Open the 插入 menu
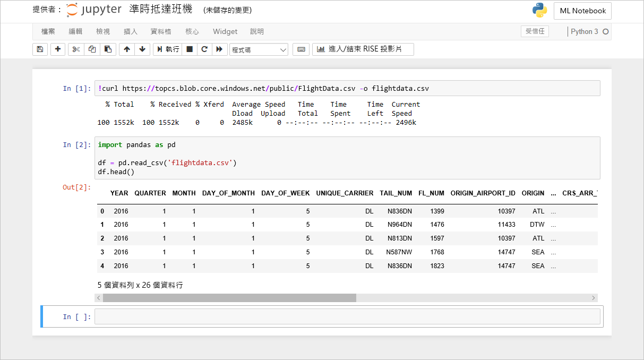Viewport: 644px width, 360px height. 131,32
